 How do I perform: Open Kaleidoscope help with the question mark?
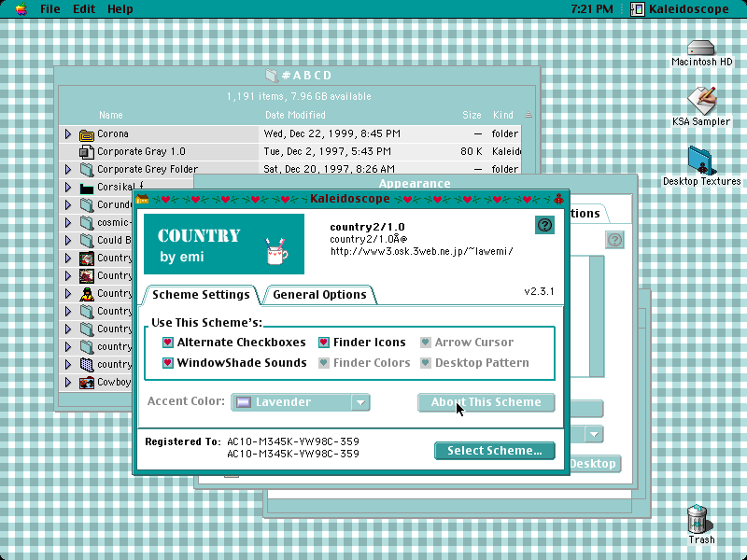(x=544, y=225)
